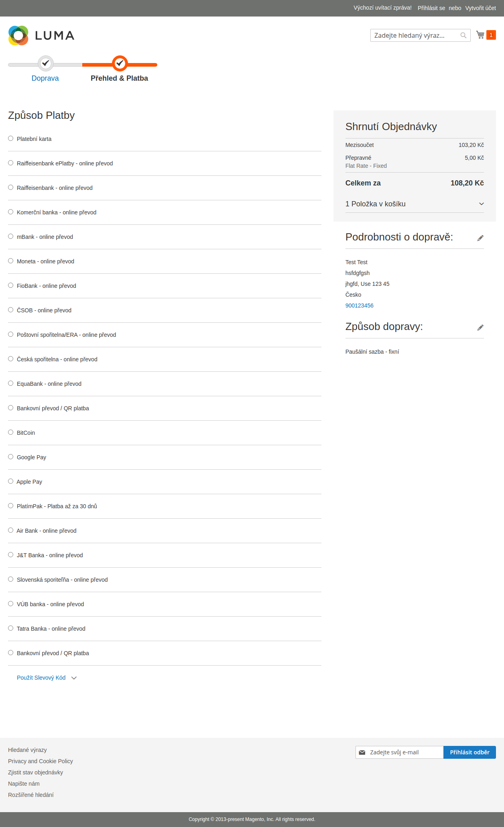This screenshot has width=504, height=827.
Task: Open the Vytvořit účet link
Action: coord(480,8)
